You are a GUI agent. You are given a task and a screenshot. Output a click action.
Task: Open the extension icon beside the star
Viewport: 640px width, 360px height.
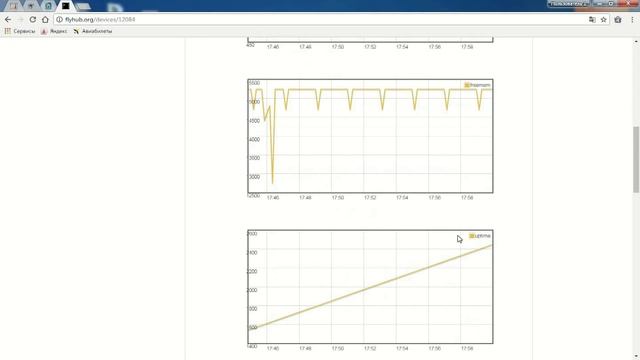pos(618,20)
